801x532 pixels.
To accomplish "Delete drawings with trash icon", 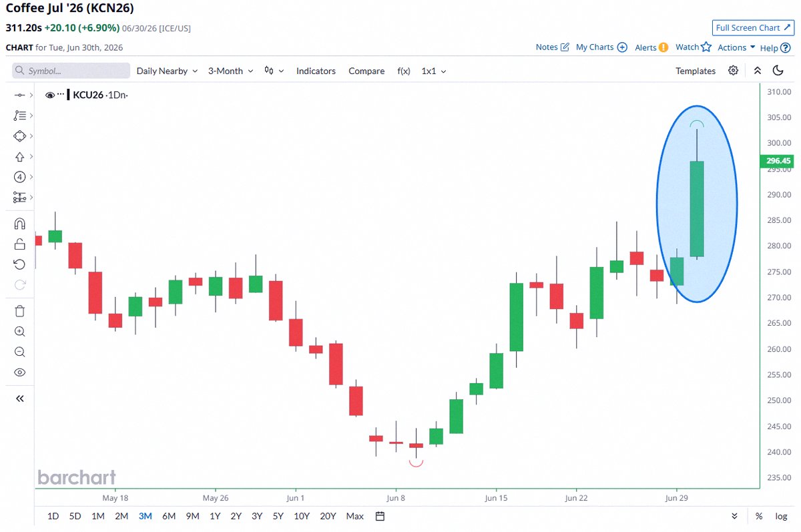I will [19, 311].
